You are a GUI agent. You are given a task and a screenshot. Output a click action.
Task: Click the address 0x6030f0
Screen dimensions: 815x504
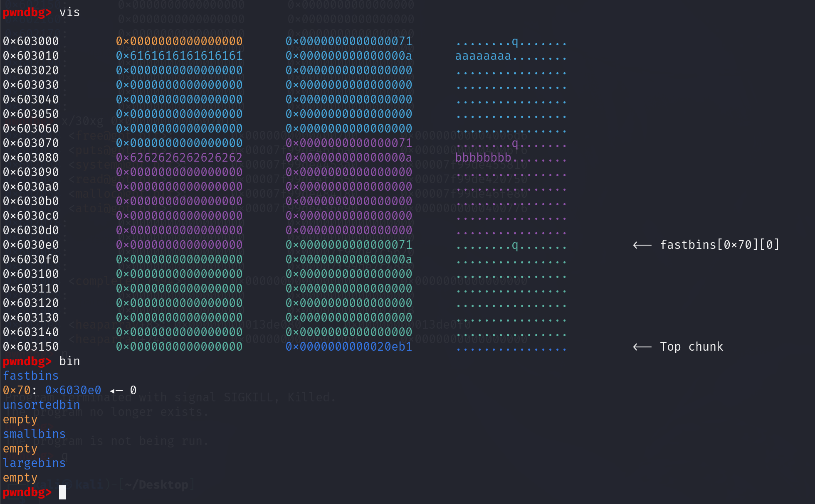[x=31, y=259]
